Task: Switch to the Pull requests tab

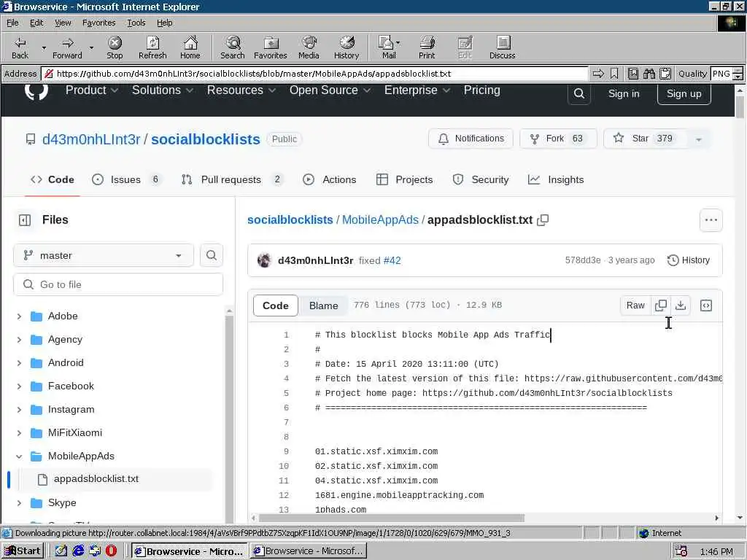Action: click(233, 179)
